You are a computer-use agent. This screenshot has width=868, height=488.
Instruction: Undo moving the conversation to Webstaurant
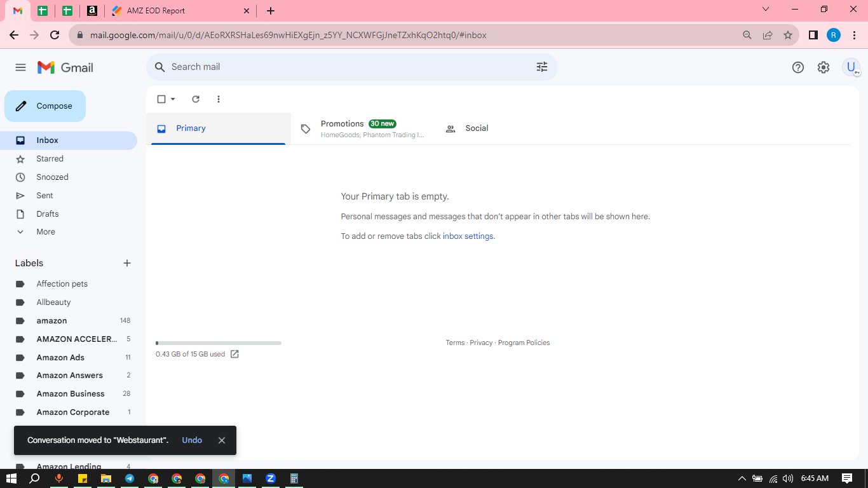point(192,440)
